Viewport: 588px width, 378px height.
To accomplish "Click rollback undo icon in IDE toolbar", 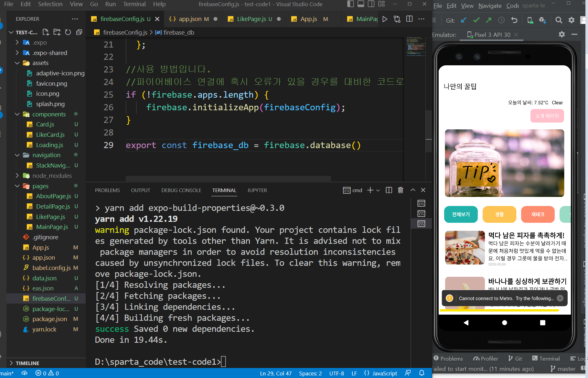I will point(514,20).
